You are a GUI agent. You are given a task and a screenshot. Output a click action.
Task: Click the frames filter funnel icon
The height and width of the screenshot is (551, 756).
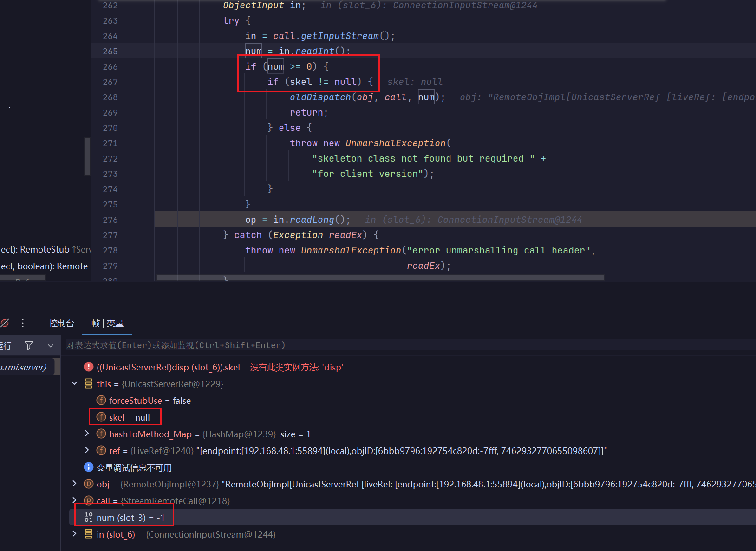point(29,345)
